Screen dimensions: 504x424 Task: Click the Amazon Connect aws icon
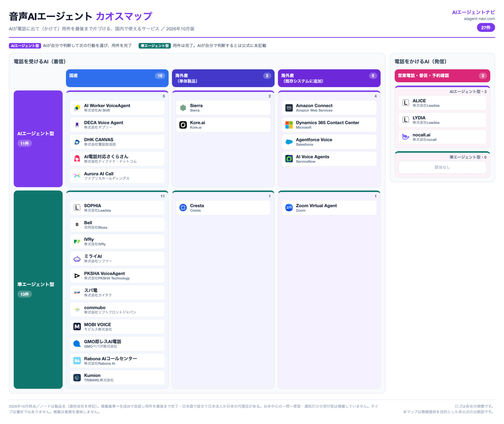click(x=289, y=108)
